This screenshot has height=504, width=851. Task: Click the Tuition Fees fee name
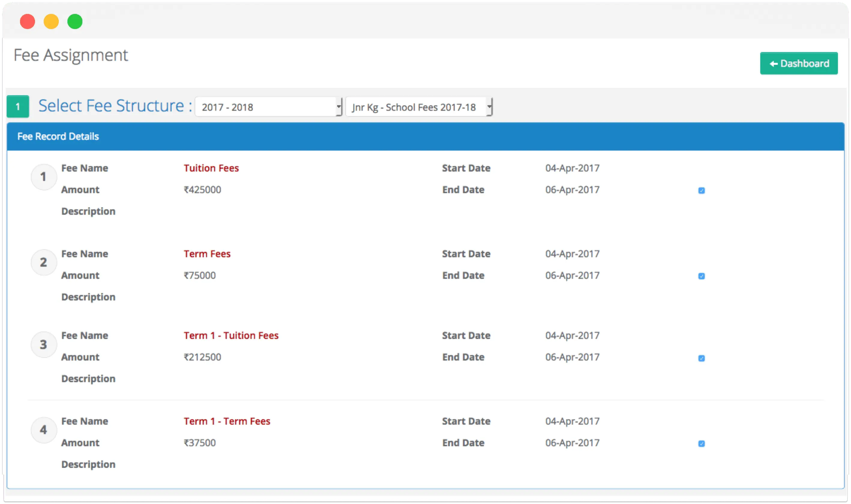tap(211, 168)
